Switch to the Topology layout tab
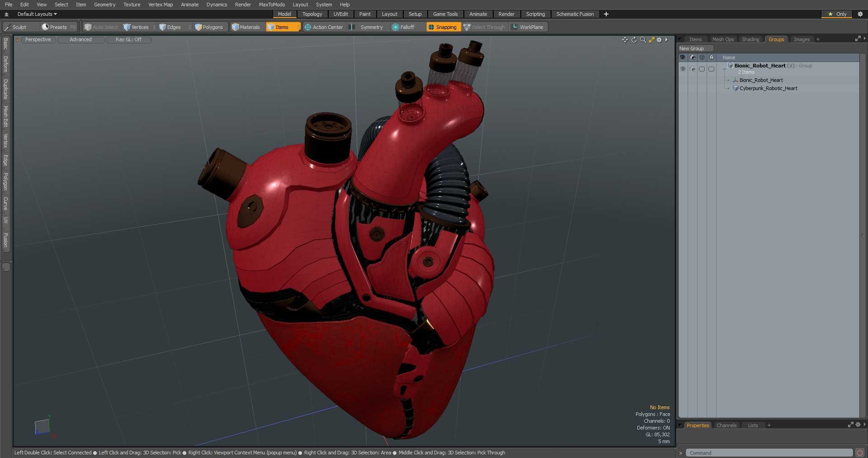The image size is (868, 458). pos(312,14)
